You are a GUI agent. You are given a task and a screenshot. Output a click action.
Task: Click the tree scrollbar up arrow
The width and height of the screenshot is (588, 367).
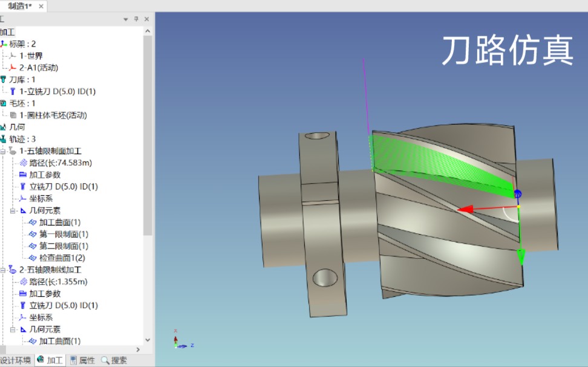148,31
